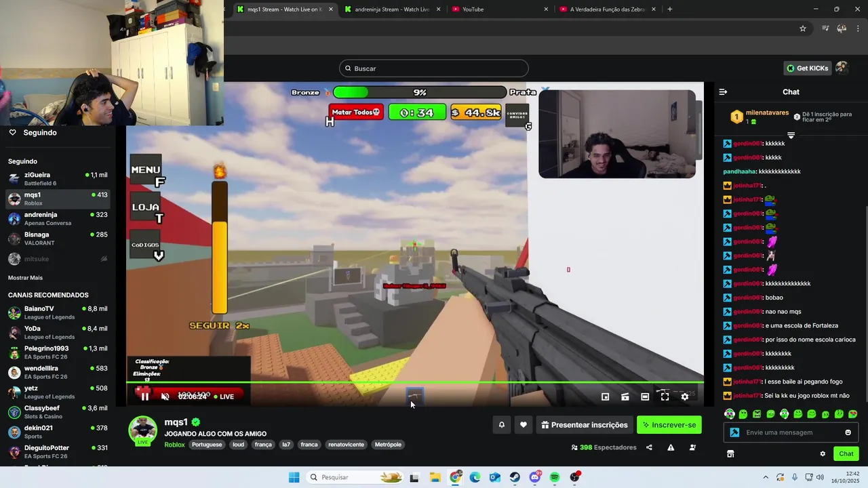Unmute the stream audio speaker icon
The height and width of the screenshot is (488, 868).
click(165, 396)
